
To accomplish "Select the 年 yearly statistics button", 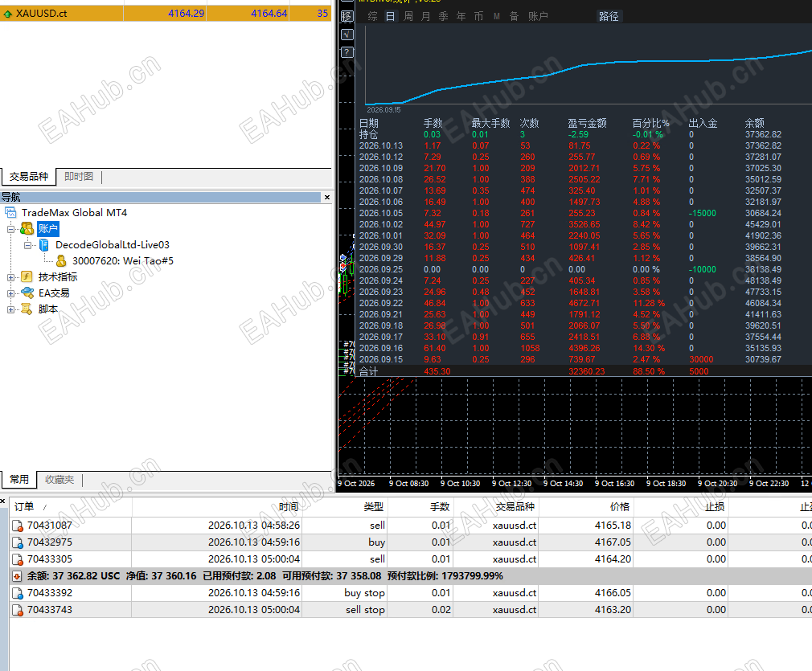I will pos(461,17).
